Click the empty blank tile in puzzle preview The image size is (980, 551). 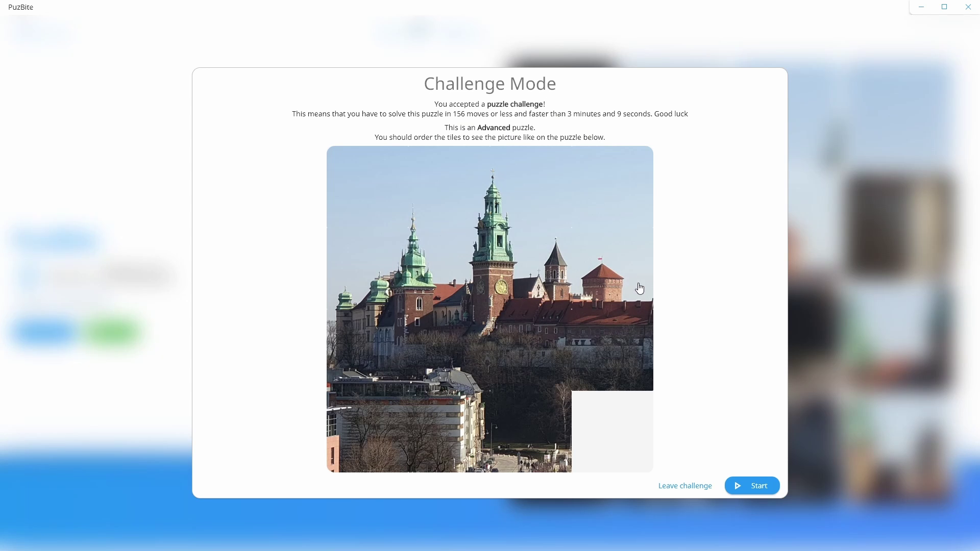612,431
